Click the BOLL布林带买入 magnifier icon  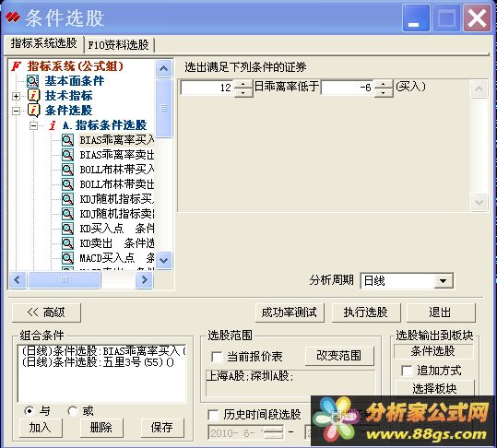tap(67, 170)
